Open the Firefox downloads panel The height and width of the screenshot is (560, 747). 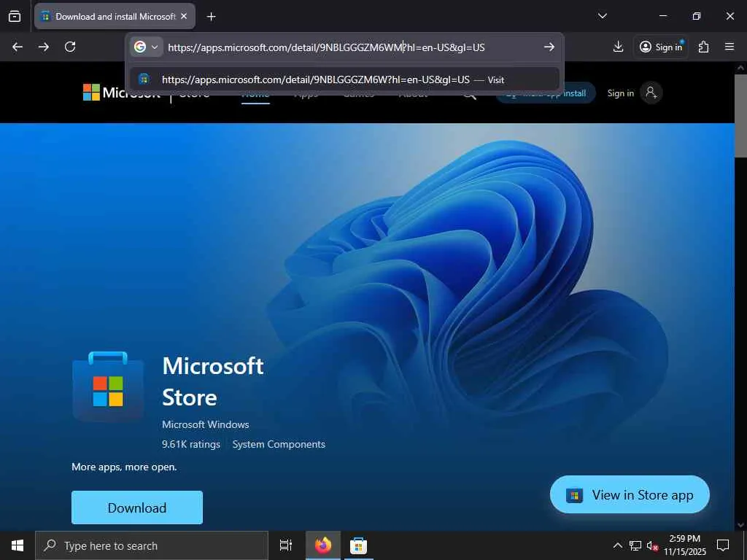(618, 47)
